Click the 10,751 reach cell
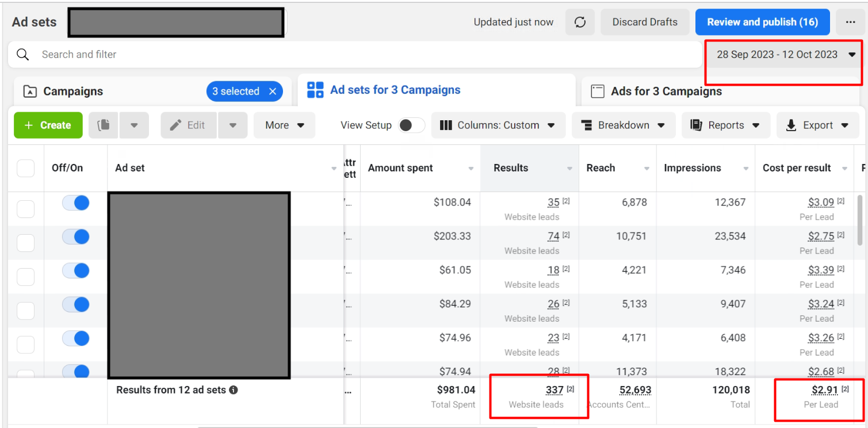The width and height of the screenshot is (868, 428). pyautogui.click(x=632, y=236)
